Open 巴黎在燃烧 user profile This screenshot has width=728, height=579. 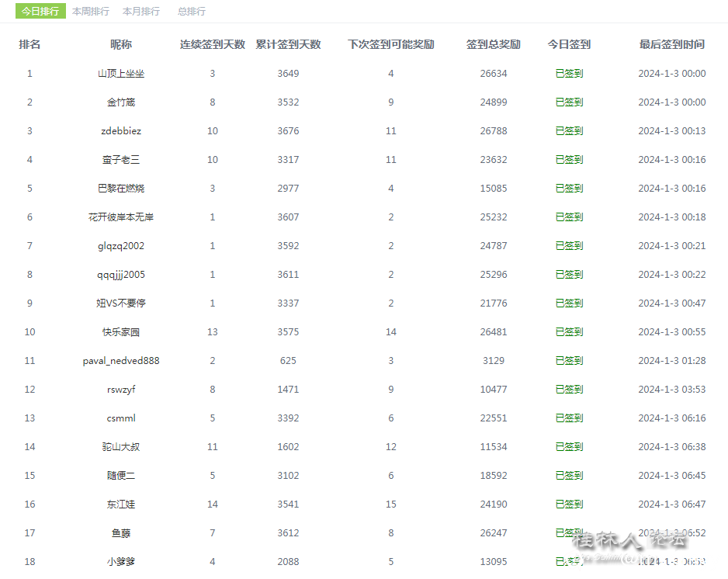coord(120,188)
